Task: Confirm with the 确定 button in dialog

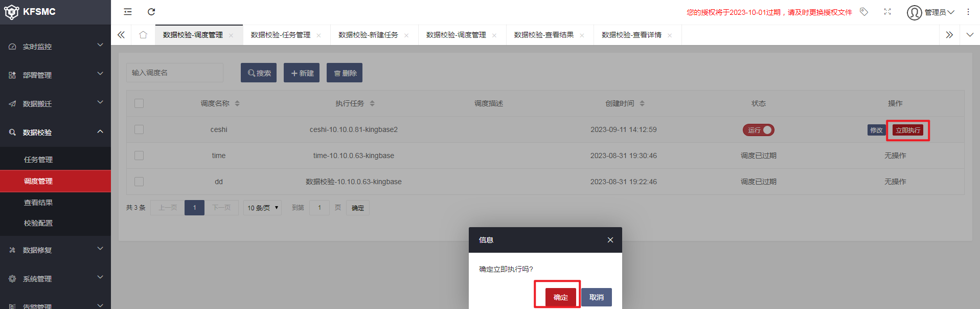Action: click(560, 297)
